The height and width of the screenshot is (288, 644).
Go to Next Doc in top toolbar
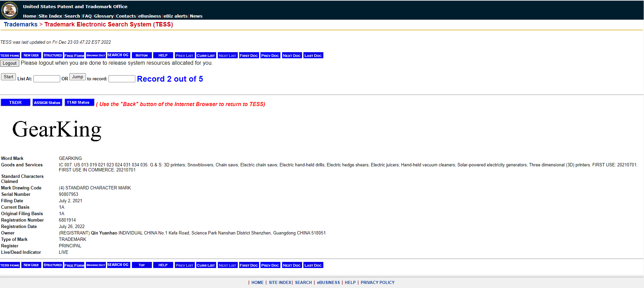292,55
